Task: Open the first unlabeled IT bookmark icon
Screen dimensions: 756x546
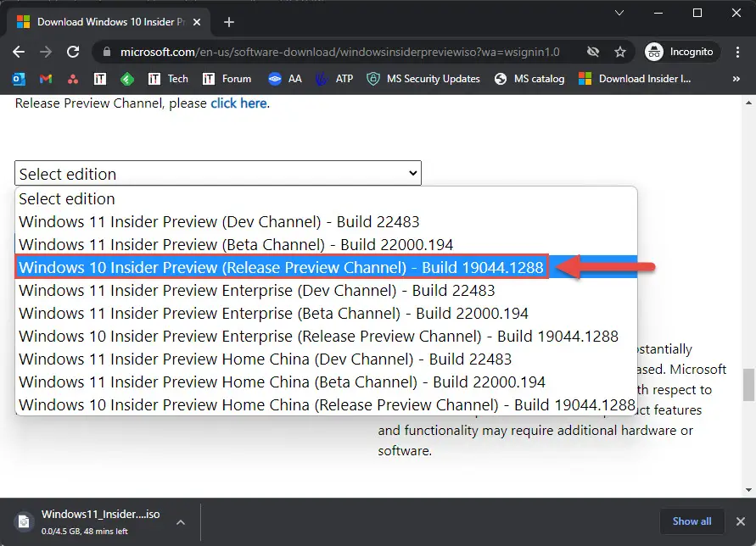Action: (100, 79)
